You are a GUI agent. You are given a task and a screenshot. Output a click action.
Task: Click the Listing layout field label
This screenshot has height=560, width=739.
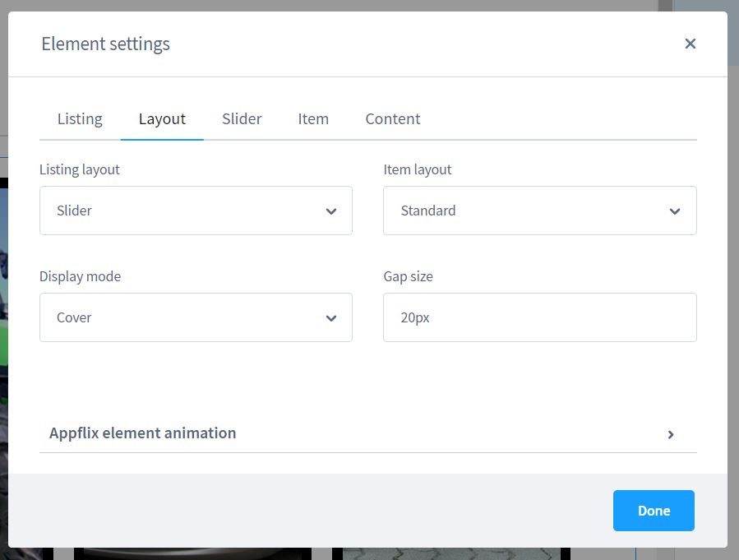click(80, 169)
